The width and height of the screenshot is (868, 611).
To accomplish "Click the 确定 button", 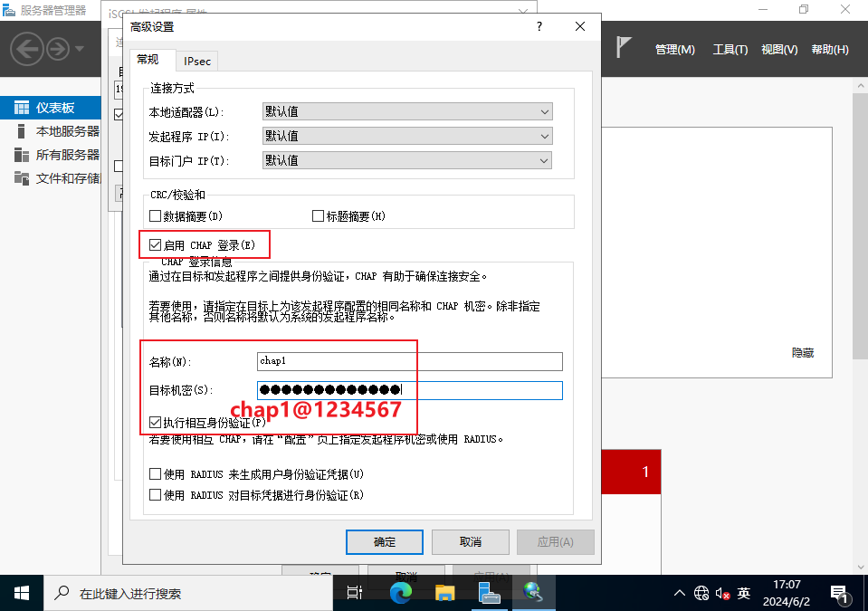I will tap(385, 542).
